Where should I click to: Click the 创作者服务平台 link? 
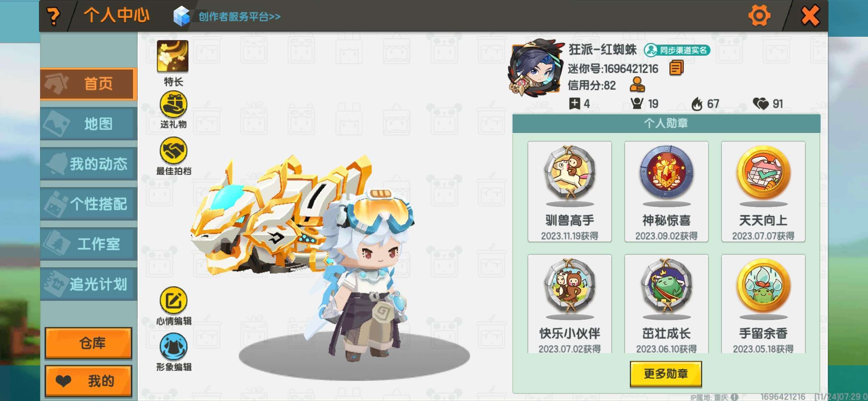(x=239, y=17)
